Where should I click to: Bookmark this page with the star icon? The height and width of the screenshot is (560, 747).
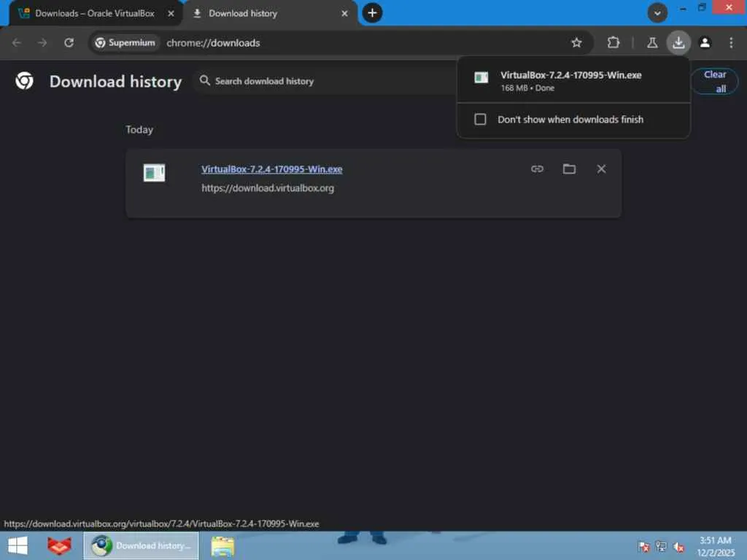[x=576, y=43]
